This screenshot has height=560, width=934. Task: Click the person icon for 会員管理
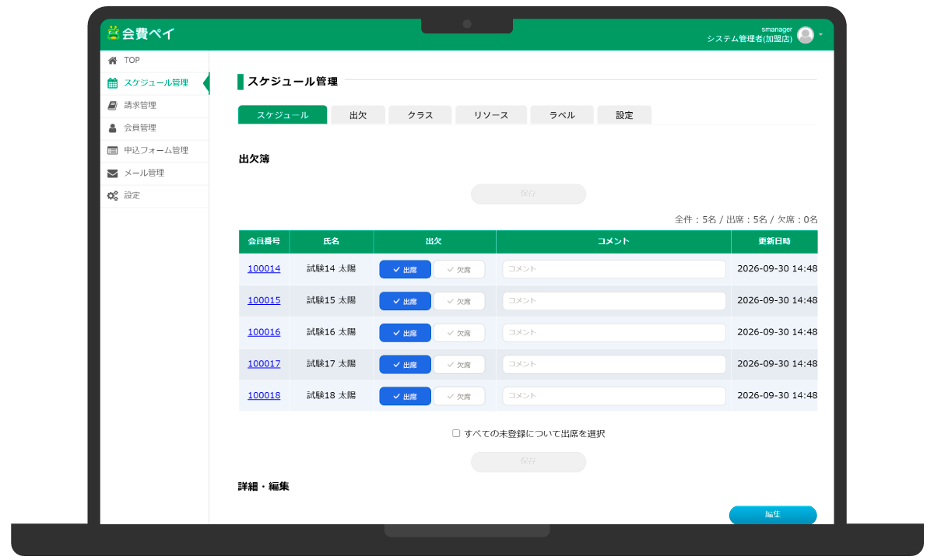(x=113, y=128)
